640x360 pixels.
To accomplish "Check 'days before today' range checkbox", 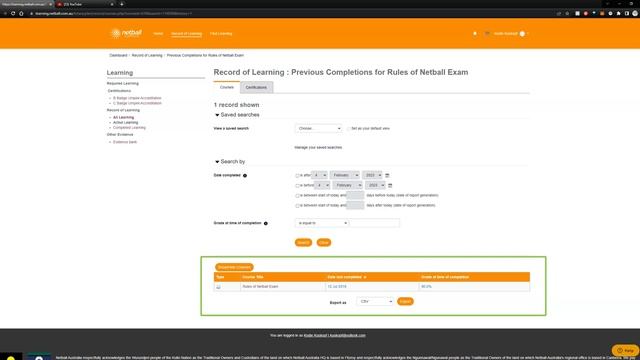I will coord(297,196).
